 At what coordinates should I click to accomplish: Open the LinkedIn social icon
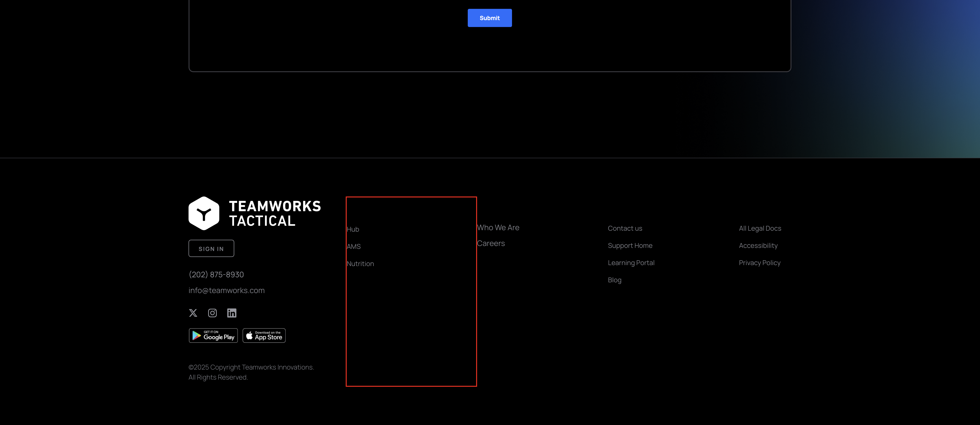(232, 313)
